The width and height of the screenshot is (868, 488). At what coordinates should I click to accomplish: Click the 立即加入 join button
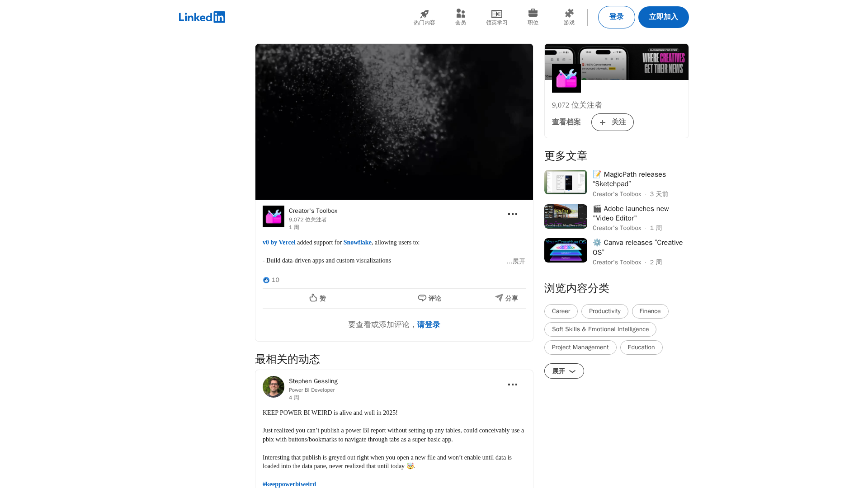tap(663, 17)
